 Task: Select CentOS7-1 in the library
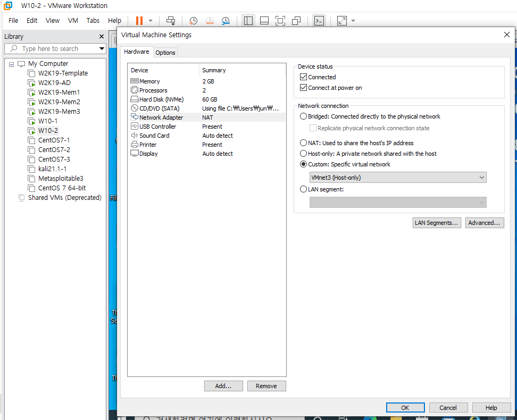[54, 140]
